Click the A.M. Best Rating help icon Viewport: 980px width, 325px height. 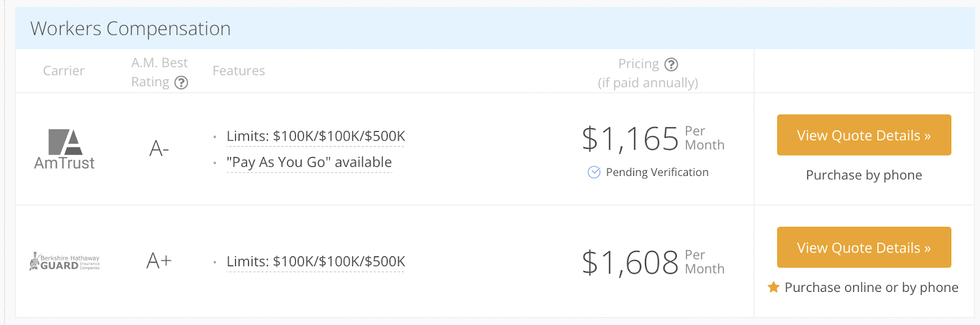pos(181,83)
